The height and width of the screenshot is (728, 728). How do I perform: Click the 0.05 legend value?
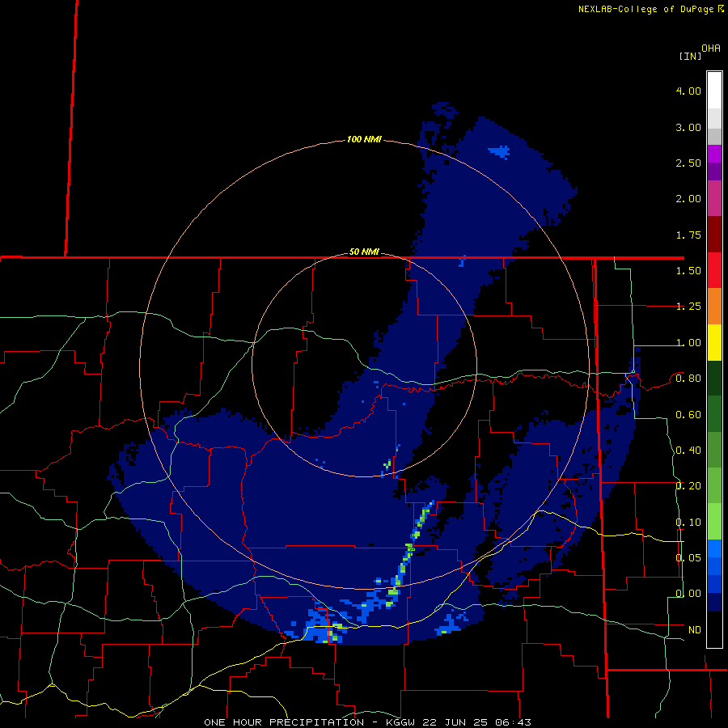pos(688,557)
